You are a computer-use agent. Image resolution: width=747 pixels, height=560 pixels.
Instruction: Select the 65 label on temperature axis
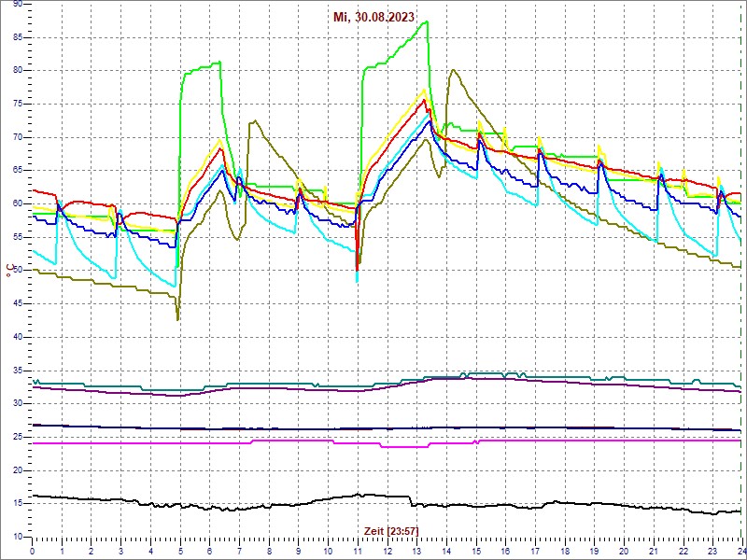[x=17, y=171]
